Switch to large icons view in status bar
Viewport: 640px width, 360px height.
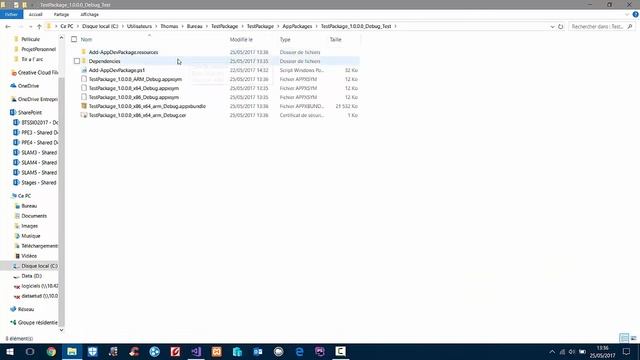click(633, 338)
